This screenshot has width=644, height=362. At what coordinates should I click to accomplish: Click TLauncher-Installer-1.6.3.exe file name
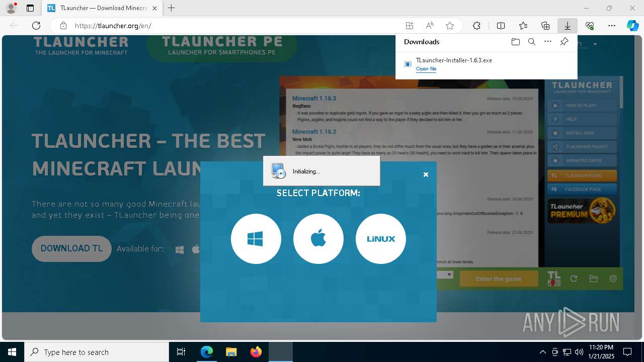tap(454, 60)
